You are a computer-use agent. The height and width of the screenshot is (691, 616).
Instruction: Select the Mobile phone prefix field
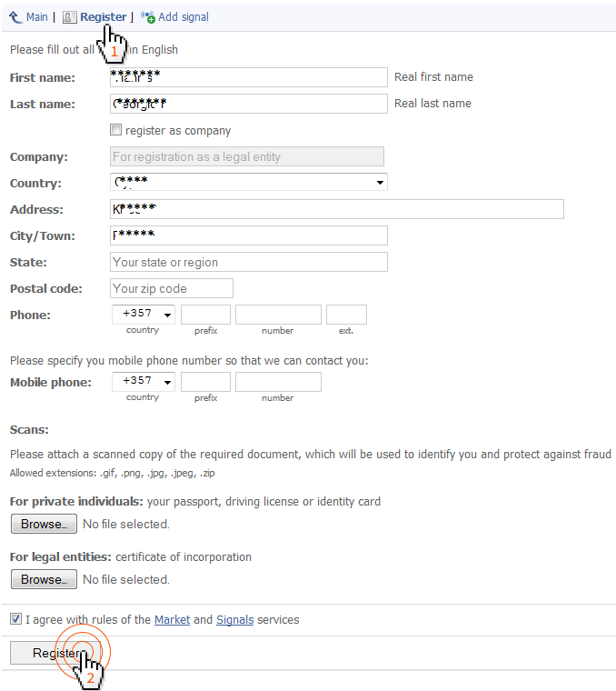tap(205, 382)
